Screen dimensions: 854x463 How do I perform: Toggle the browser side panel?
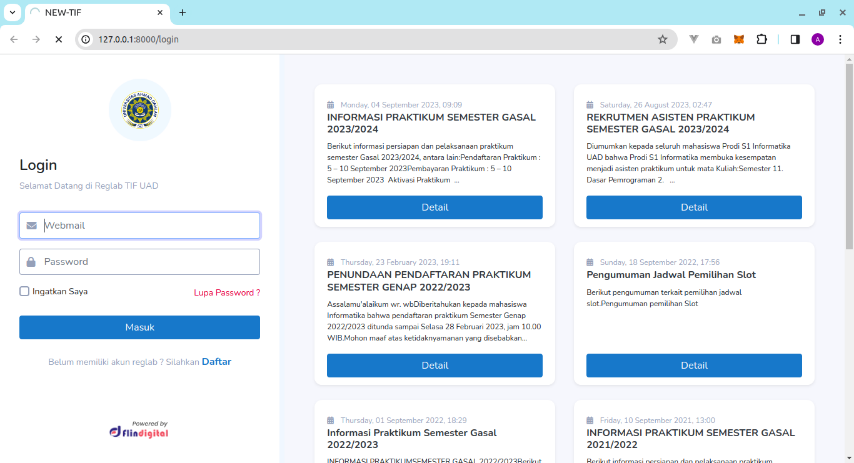795,39
